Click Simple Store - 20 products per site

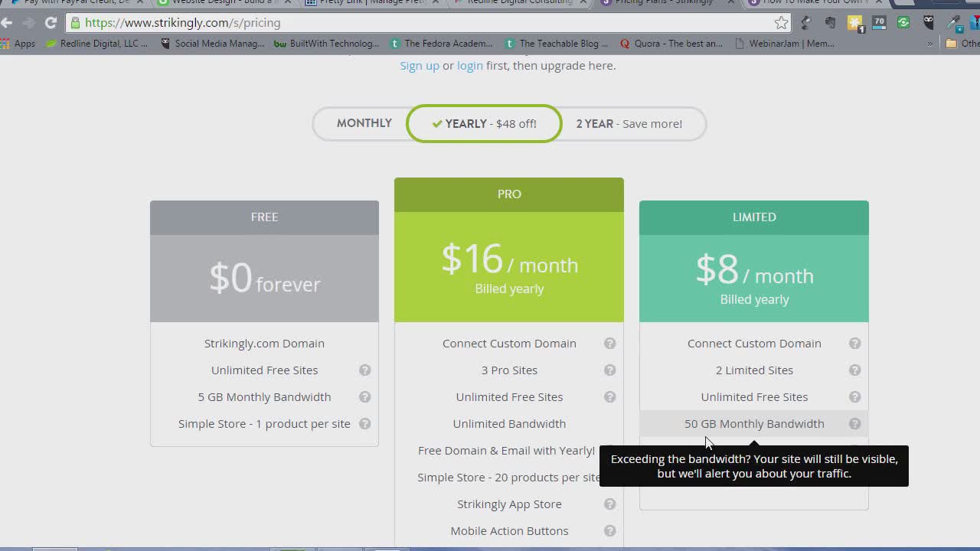[x=508, y=477]
